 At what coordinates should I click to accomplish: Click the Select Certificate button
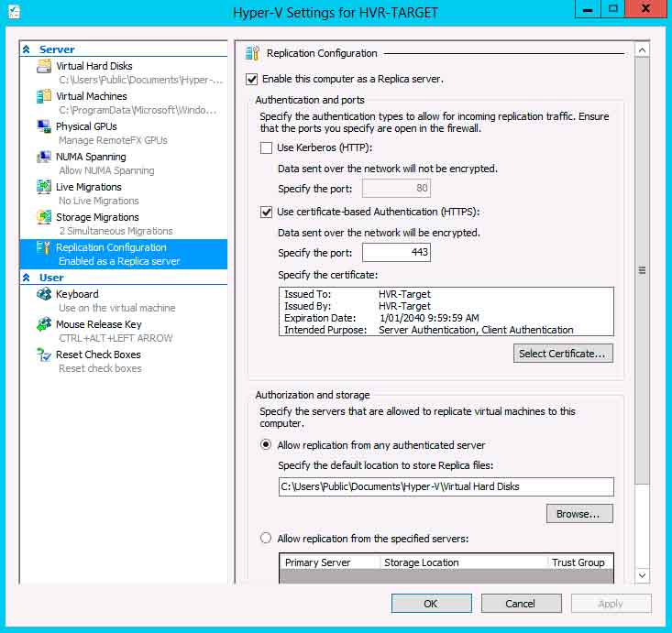coord(563,354)
